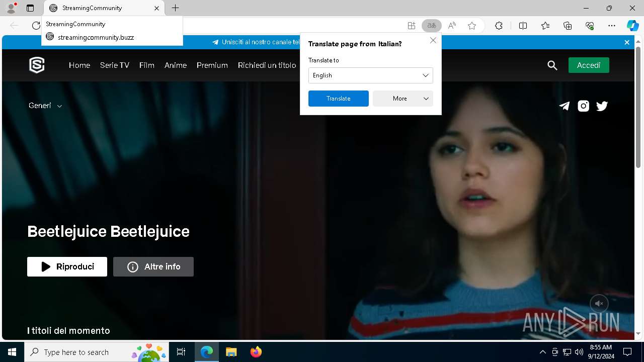This screenshot has height=362, width=644.
Task: Click the green Accedi login button
Action: (x=589, y=65)
